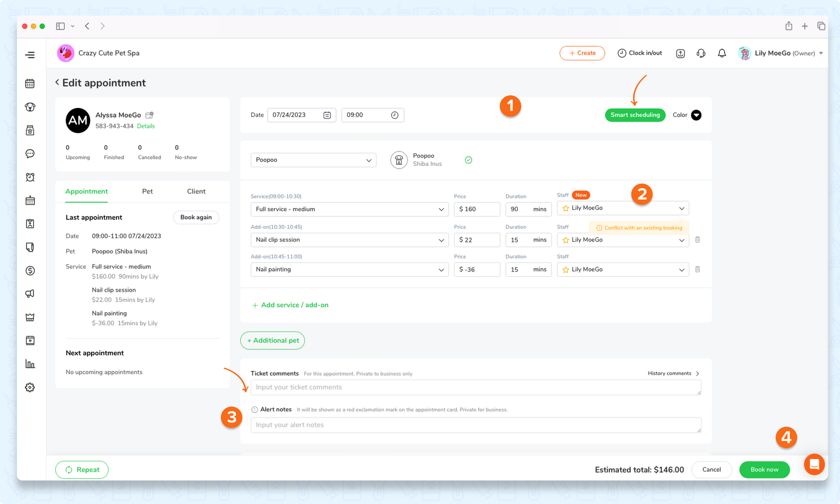Image resolution: width=840 pixels, height=504 pixels.
Task: Open the orange chat support widget
Action: click(x=814, y=464)
